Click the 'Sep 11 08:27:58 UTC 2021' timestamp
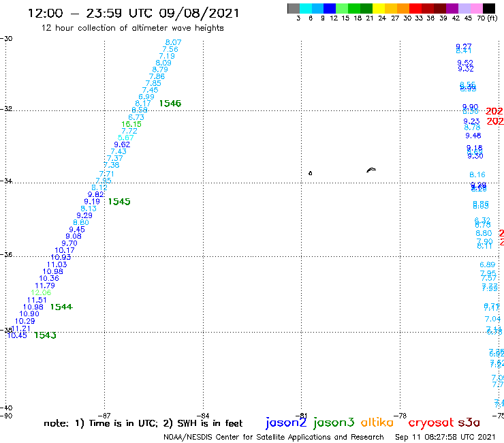 445,437
